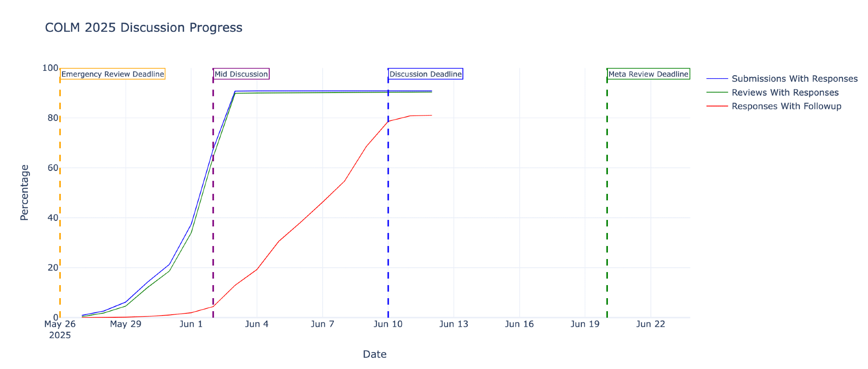The image size is (868, 369).
Task: Click the Jun 4 x-axis tick label
Action: 257,324
